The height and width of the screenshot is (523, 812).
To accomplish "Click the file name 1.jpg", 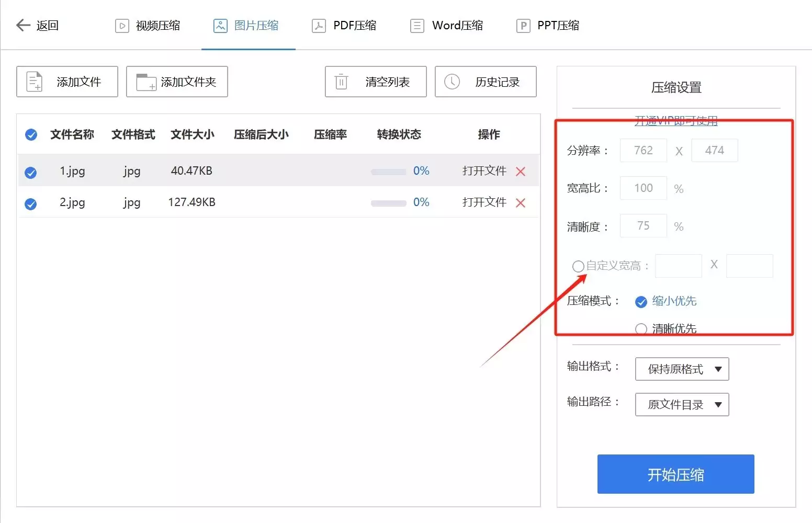I will pos(72,171).
